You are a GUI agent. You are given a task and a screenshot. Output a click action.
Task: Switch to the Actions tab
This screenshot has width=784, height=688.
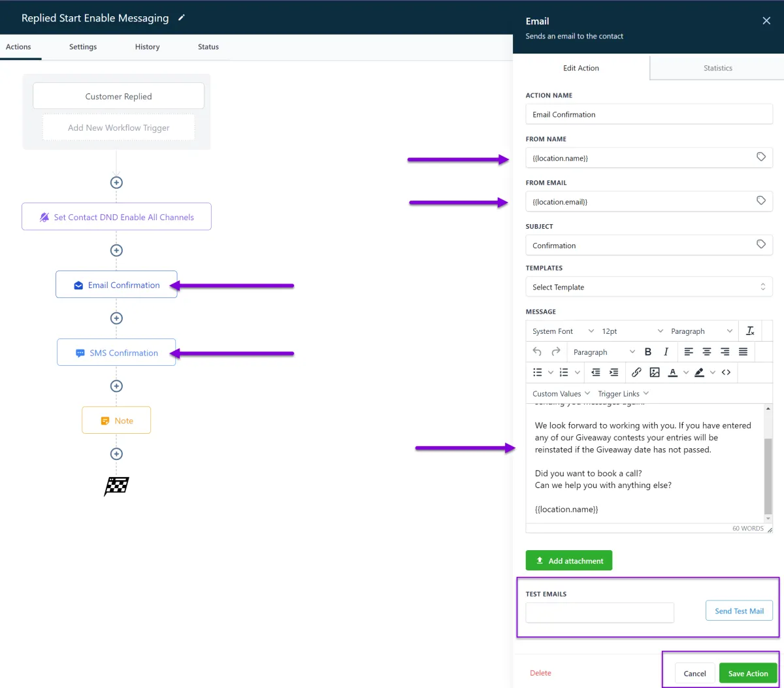click(x=18, y=47)
